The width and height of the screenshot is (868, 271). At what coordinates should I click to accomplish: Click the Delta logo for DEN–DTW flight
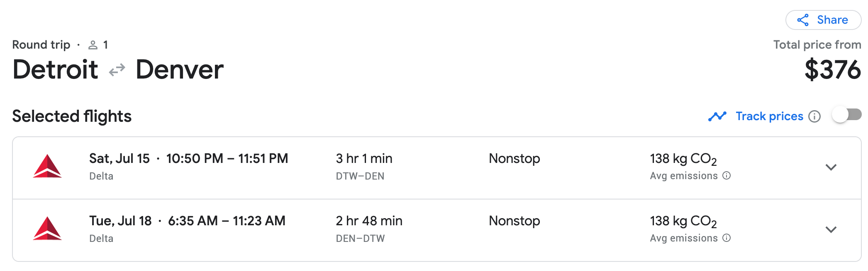(x=47, y=229)
